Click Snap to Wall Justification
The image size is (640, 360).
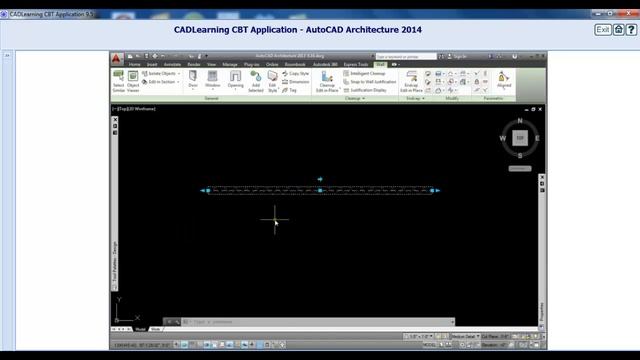[369, 82]
